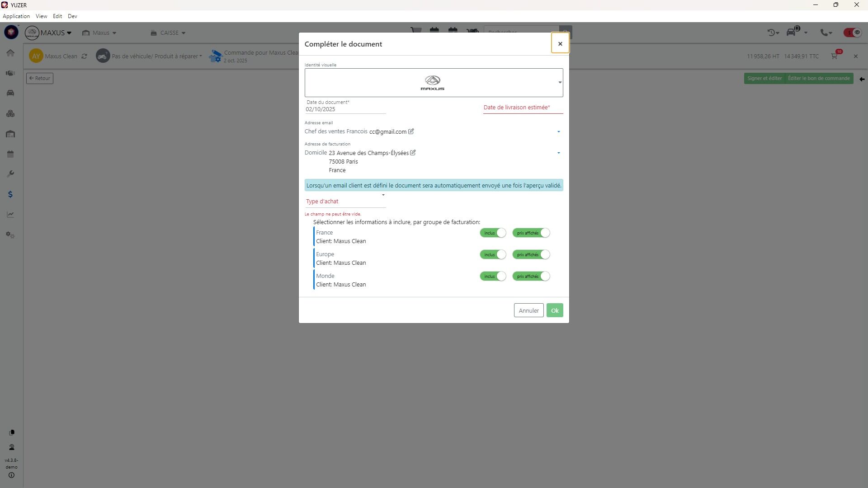Toggle the Europe 'prix affichés' switch
Viewport: 868px width, 488px height.
tap(531, 254)
